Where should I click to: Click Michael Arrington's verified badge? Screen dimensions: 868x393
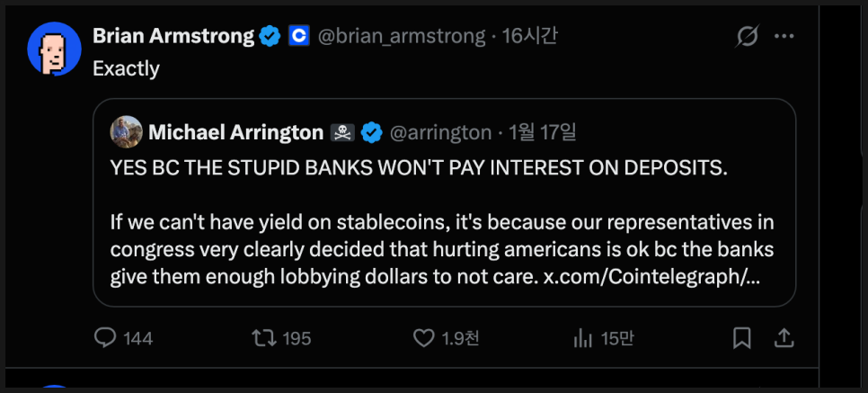371,133
